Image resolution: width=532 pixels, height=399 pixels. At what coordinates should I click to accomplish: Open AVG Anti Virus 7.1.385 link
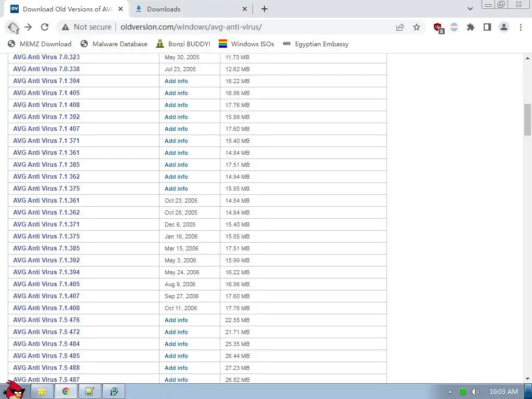(46, 248)
